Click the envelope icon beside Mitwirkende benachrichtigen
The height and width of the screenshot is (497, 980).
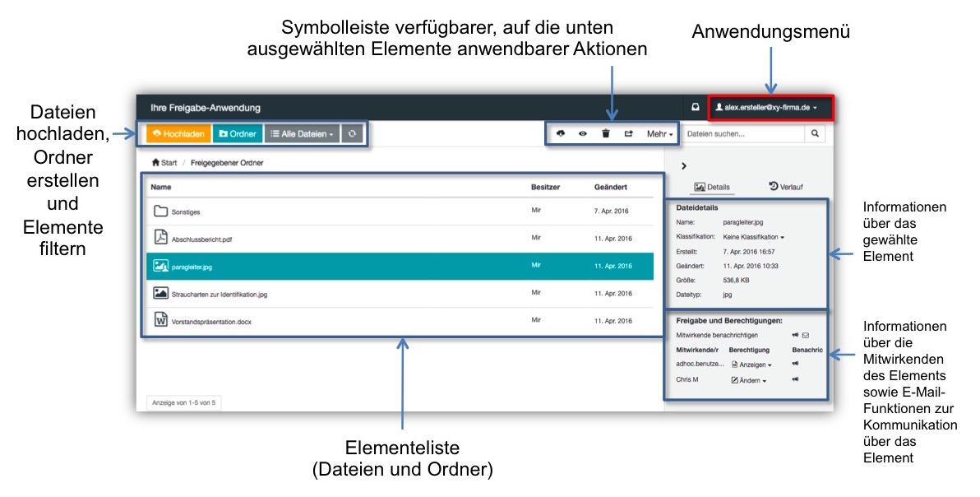(806, 335)
